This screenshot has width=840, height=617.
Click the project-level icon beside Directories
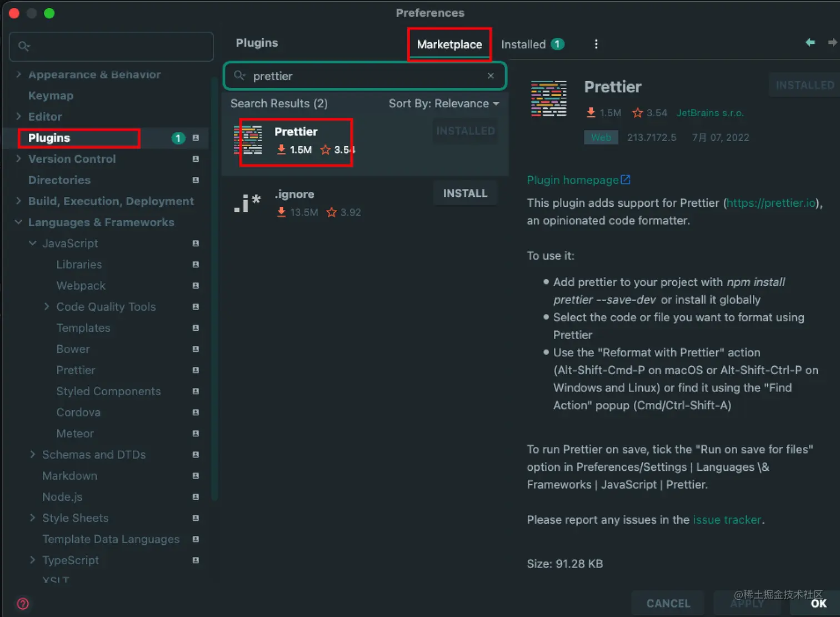(x=196, y=180)
